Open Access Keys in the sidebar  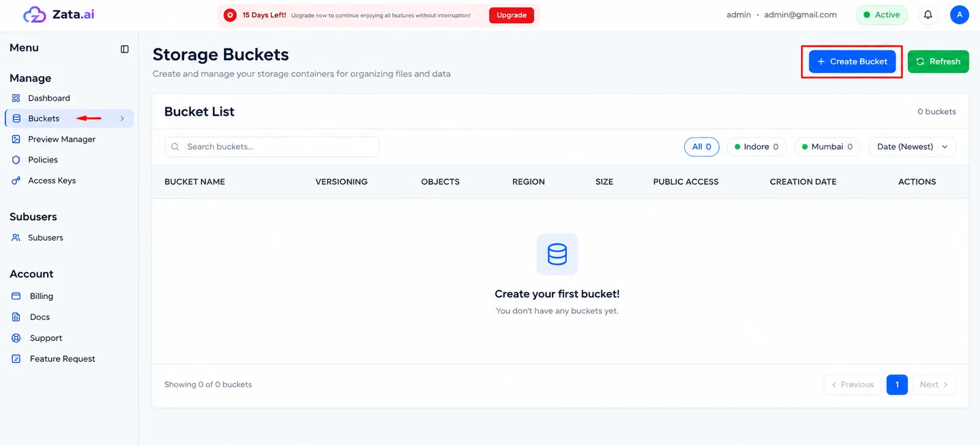[52, 181]
